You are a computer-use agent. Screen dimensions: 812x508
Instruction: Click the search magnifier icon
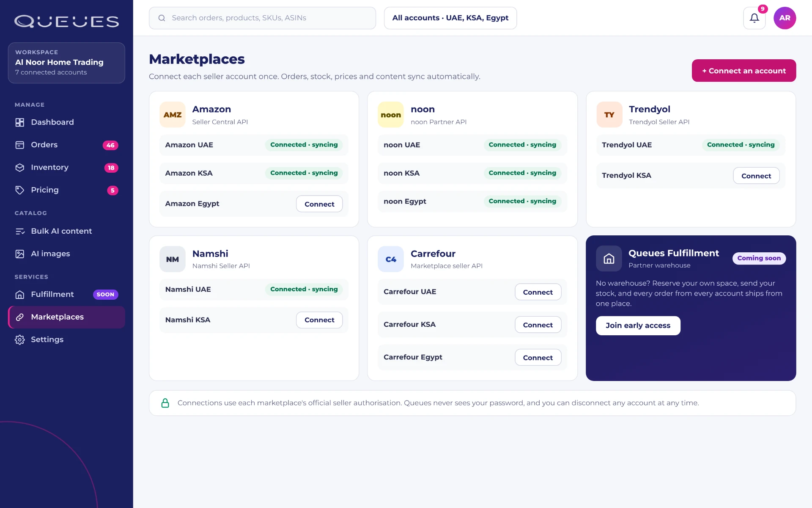click(162, 18)
